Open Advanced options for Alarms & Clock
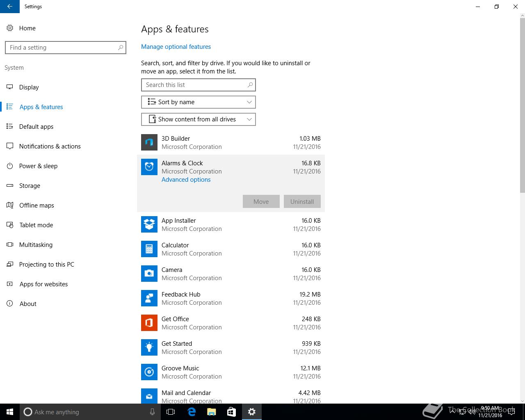 [x=186, y=180]
